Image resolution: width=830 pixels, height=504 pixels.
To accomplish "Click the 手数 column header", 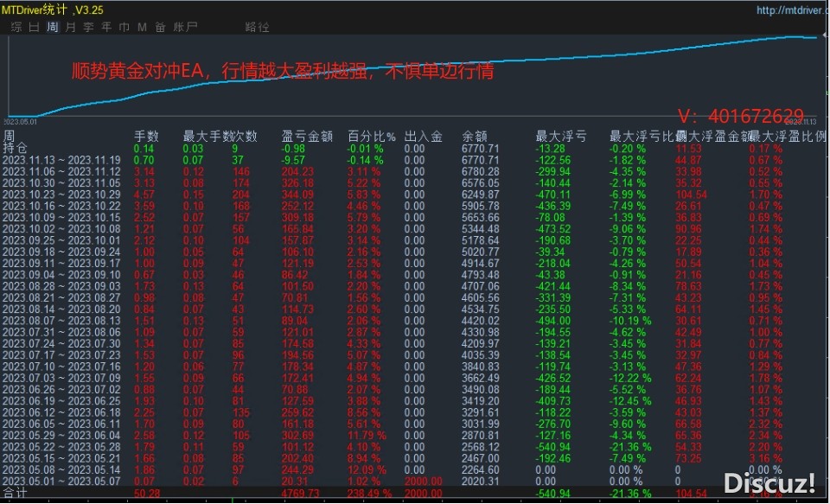I will (146, 137).
